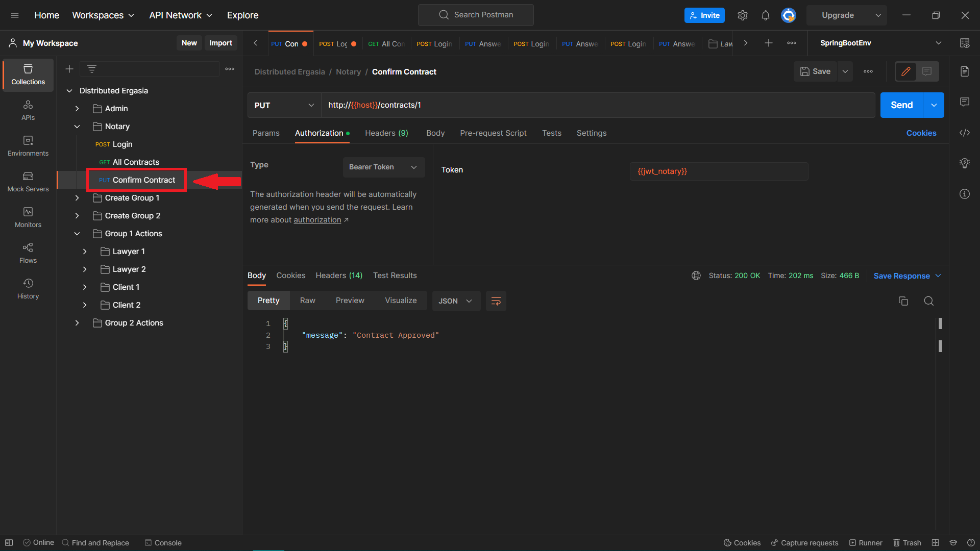Click the request URL field

598,105
